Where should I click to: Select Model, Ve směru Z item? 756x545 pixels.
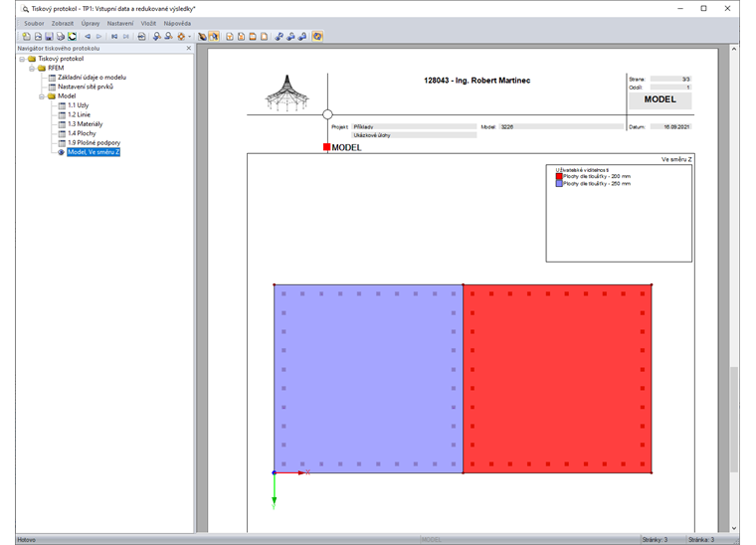94,152
